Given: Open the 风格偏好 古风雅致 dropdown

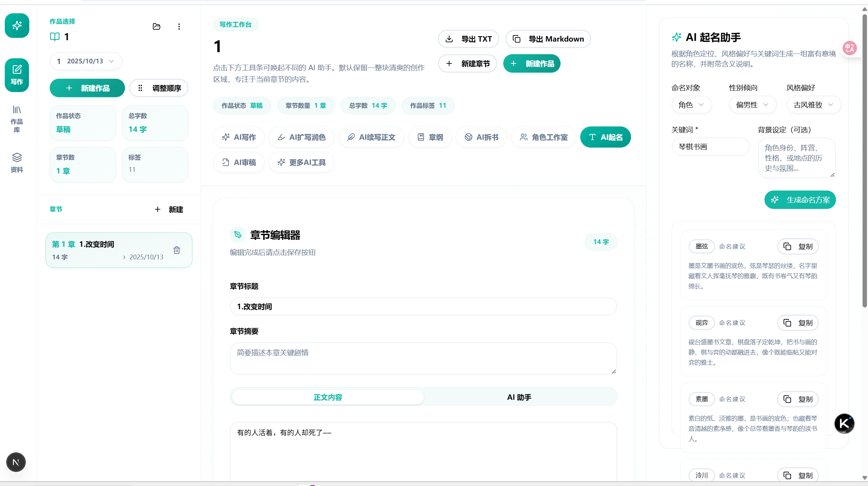Looking at the screenshot, I should click(x=813, y=105).
